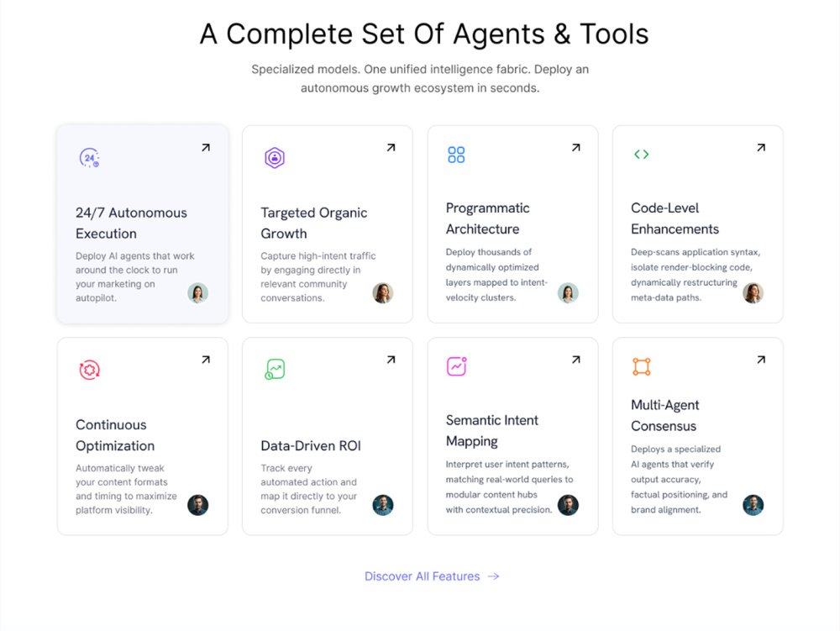The image size is (840, 631).
Task: Follow the Discover All Features link
Action: tap(432, 576)
